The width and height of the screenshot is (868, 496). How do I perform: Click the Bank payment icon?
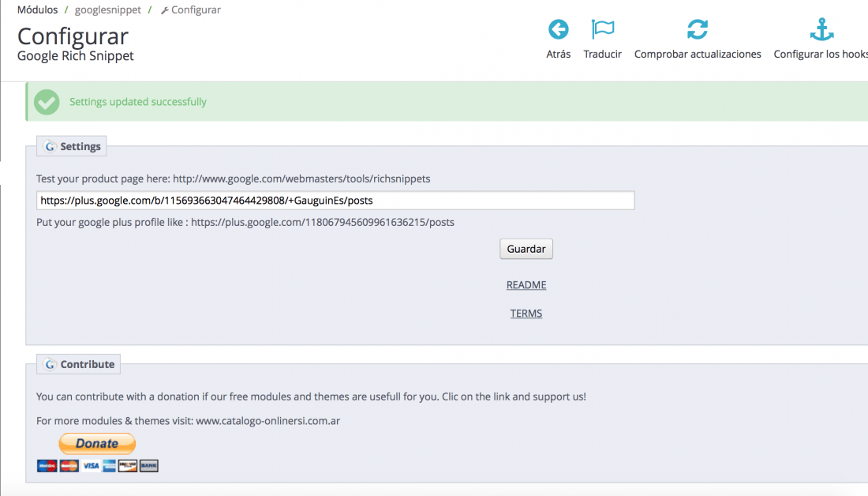tap(149, 466)
